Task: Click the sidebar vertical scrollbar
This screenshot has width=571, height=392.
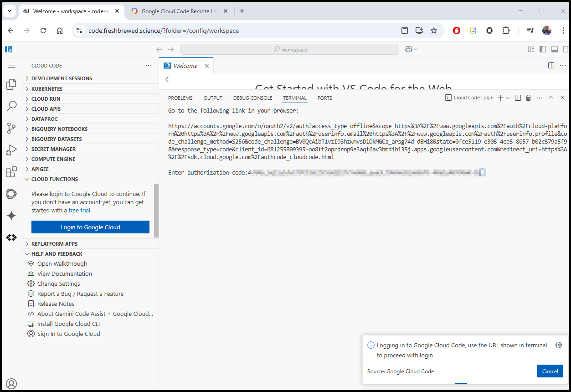Action: (156, 211)
